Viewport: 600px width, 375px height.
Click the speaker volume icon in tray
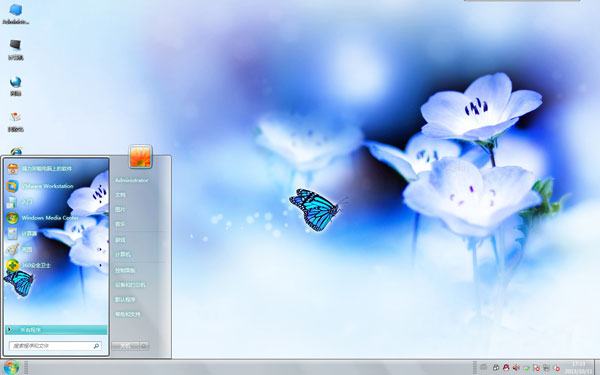pyautogui.click(x=516, y=368)
